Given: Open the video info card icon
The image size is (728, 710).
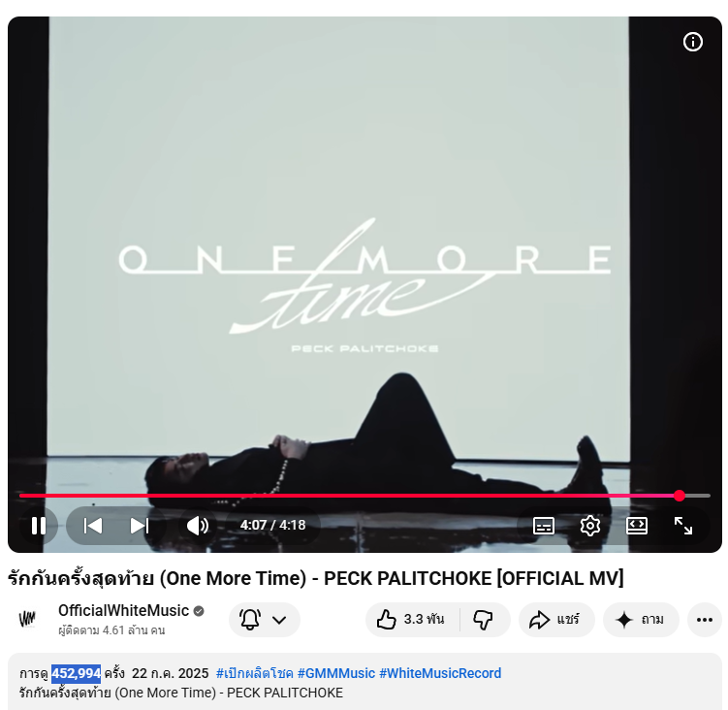Looking at the screenshot, I should pos(693,42).
